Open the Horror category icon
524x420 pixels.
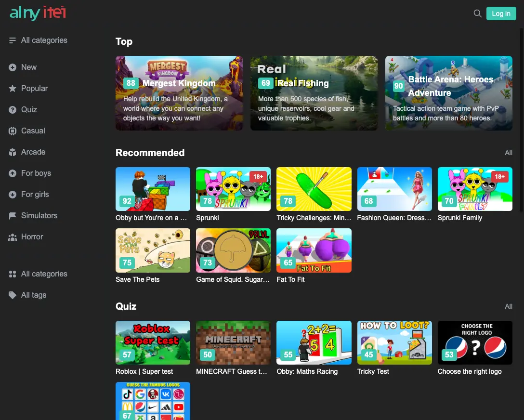click(x=13, y=237)
